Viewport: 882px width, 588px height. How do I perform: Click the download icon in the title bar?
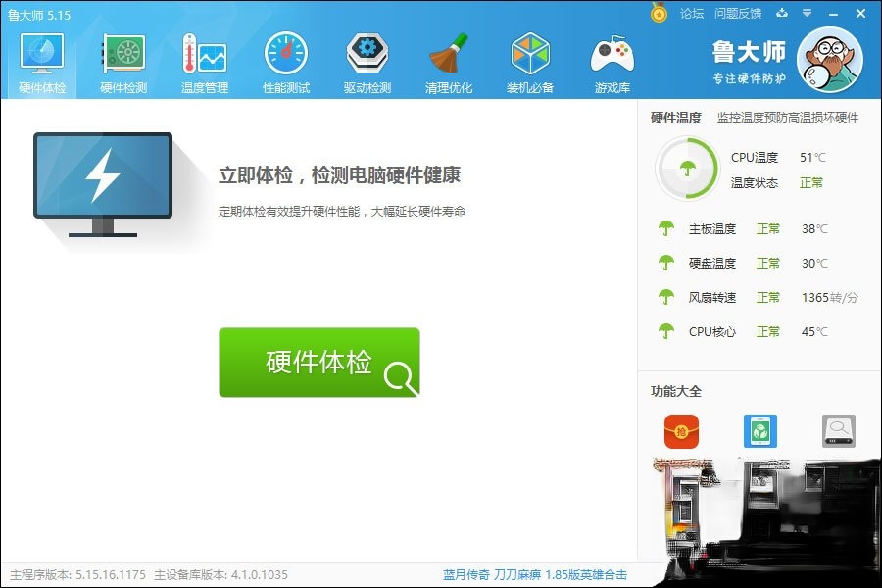(x=782, y=13)
